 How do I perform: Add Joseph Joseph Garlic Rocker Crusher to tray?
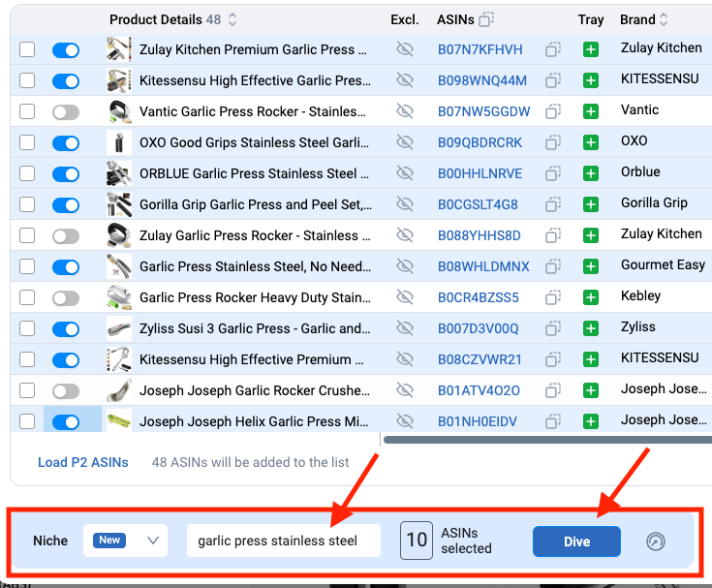(590, 390)
